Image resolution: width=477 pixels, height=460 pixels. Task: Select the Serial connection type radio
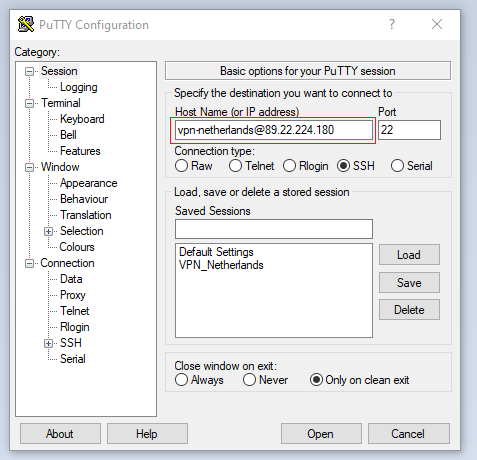(x=397, y=166)
